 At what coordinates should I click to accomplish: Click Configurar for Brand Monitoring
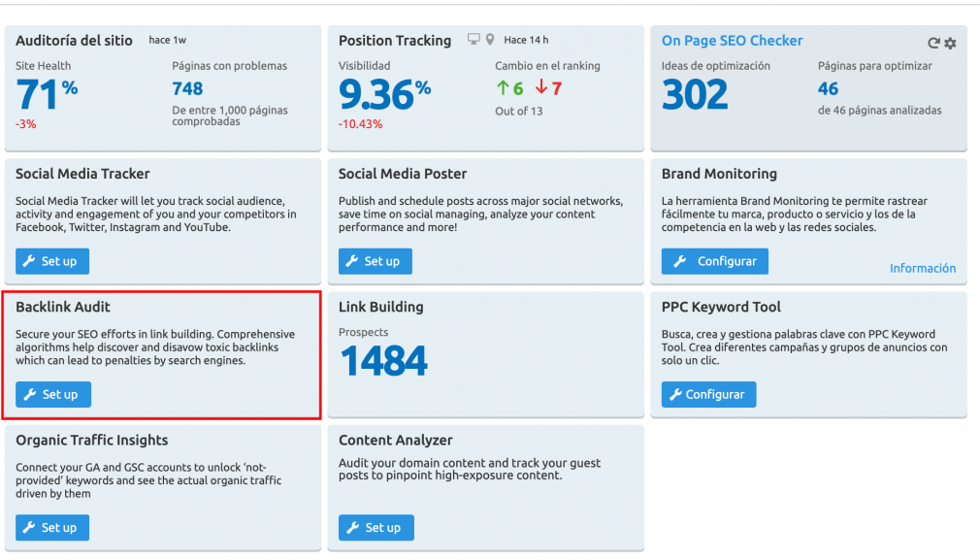pyautogui.click(x=715, y=261)
